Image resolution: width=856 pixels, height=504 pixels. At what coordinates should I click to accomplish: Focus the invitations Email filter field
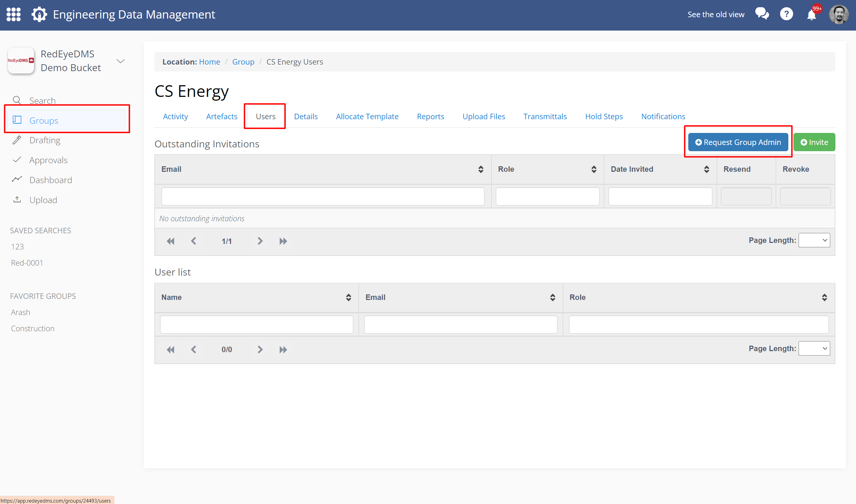323,196
